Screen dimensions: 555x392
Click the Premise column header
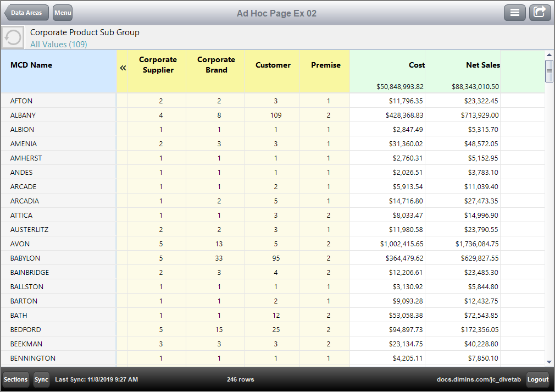tap(326, 64)
